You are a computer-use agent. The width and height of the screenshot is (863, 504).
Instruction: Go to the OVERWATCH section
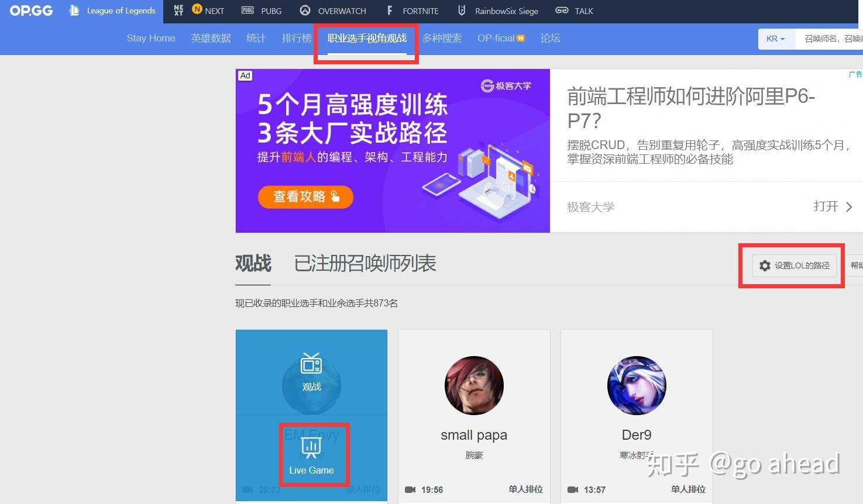coord(333,11)
